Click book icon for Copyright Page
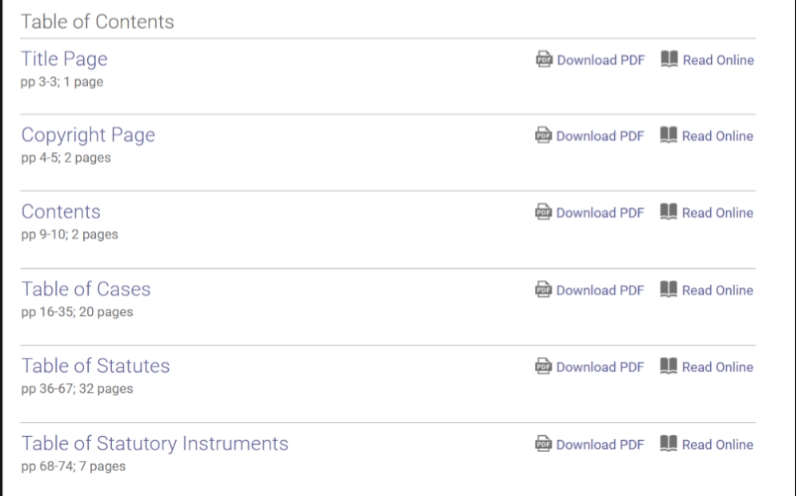Viewport: 796px width, 496px height. point(669,136)
